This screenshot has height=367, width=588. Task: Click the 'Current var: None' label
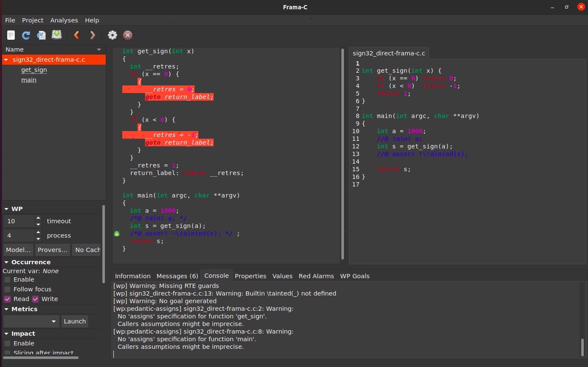pyautogui.click(x=31, y=271)
